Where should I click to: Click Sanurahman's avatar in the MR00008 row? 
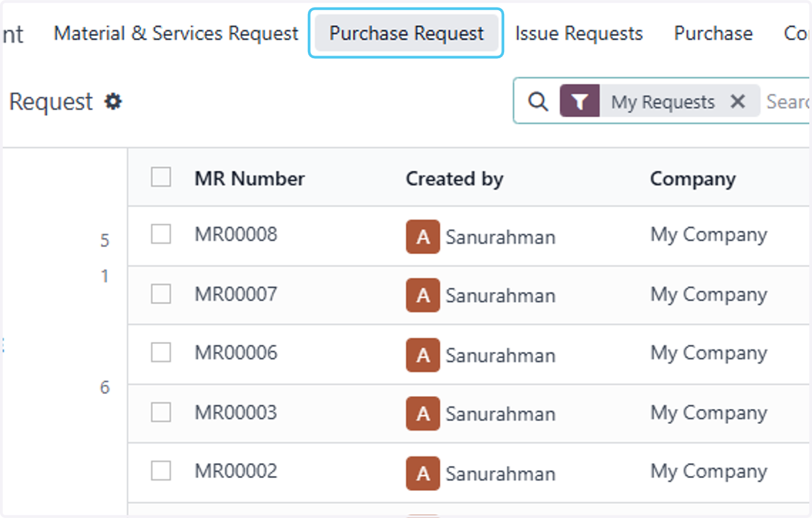(423, 237)
